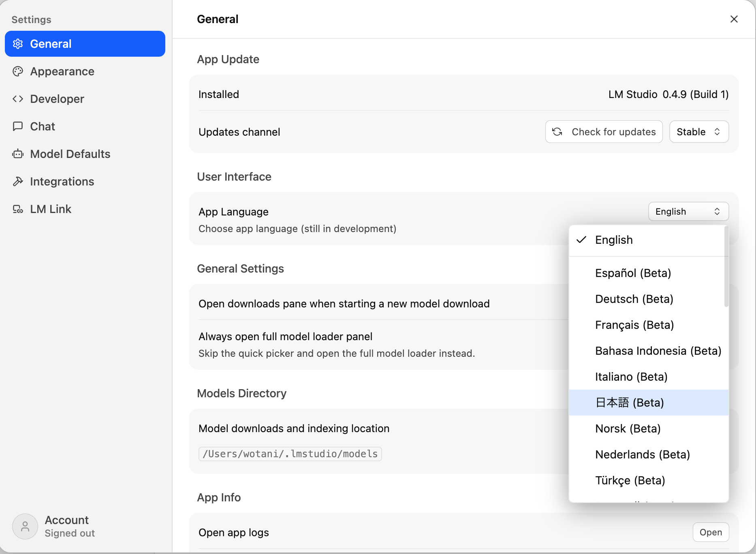Click the Appearance palette icon
The width and height of the screenshot is (756, 554).
point(18,71)
